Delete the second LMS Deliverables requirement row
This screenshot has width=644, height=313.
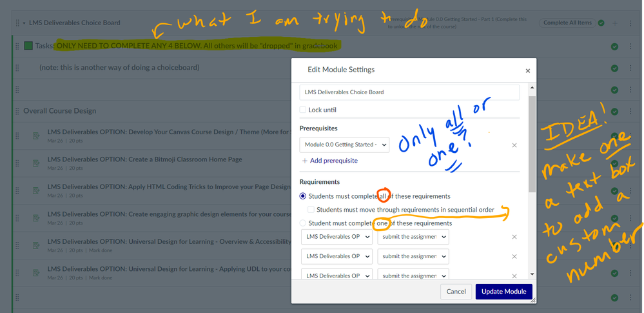(514, 256)
